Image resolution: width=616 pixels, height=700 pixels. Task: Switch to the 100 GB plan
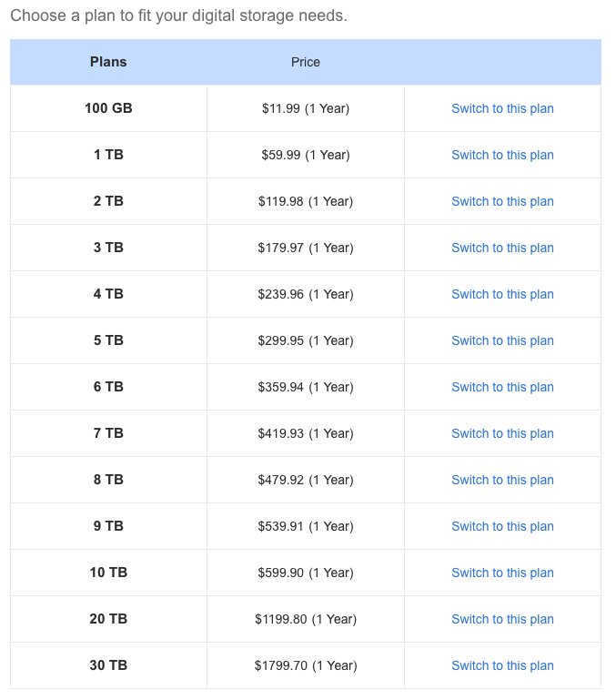(x=502, y=108)
